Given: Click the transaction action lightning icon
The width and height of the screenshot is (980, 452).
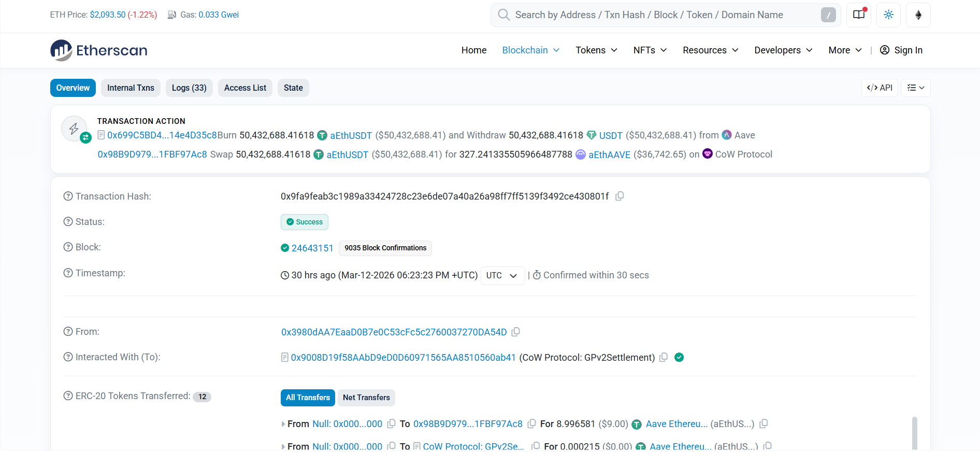Looking at the screenshot, I should 74,129.
